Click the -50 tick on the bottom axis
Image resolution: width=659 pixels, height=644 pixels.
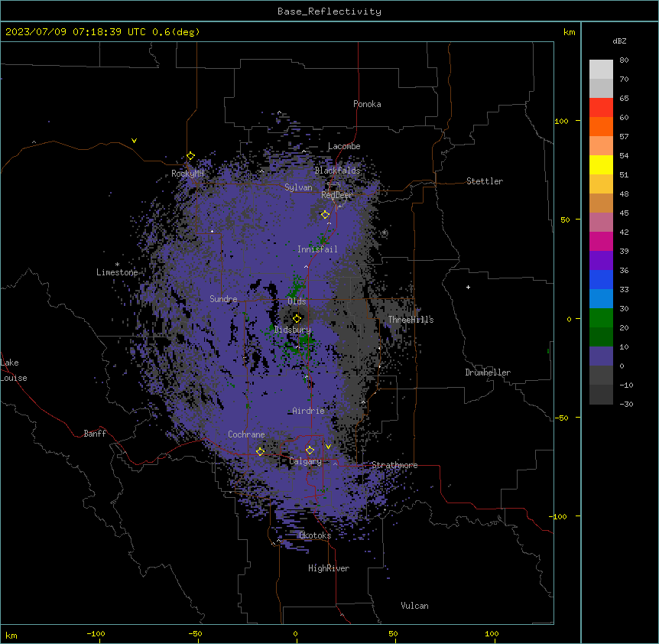195,633
